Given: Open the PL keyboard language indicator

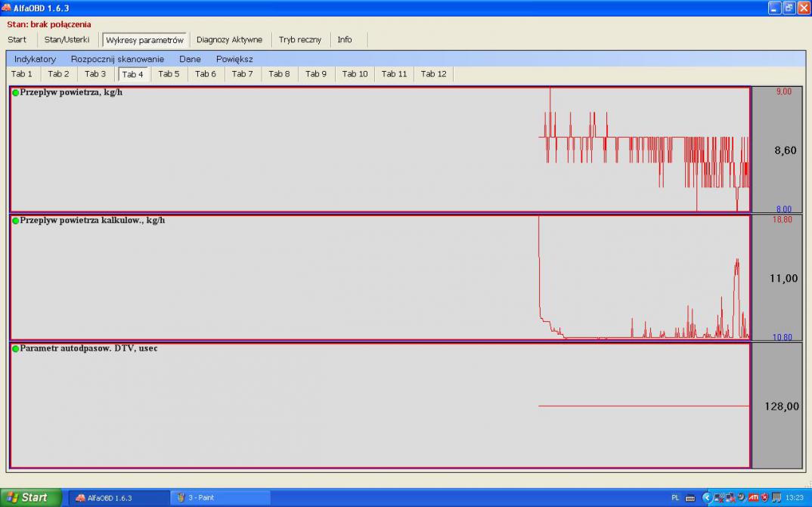Looking at the screenshot, I should point(674,497).
